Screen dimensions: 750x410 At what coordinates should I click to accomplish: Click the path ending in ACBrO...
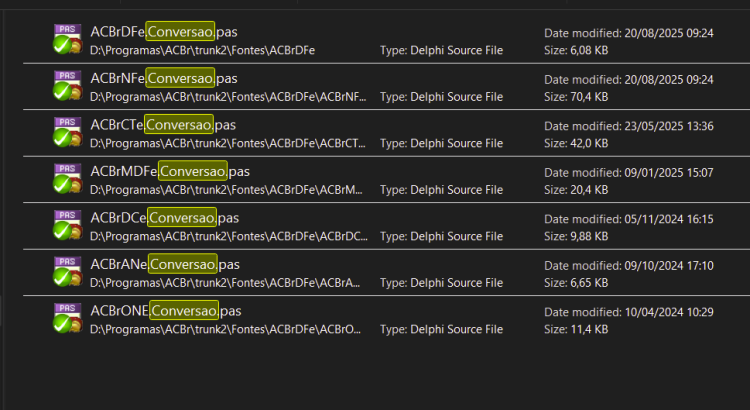225,329
